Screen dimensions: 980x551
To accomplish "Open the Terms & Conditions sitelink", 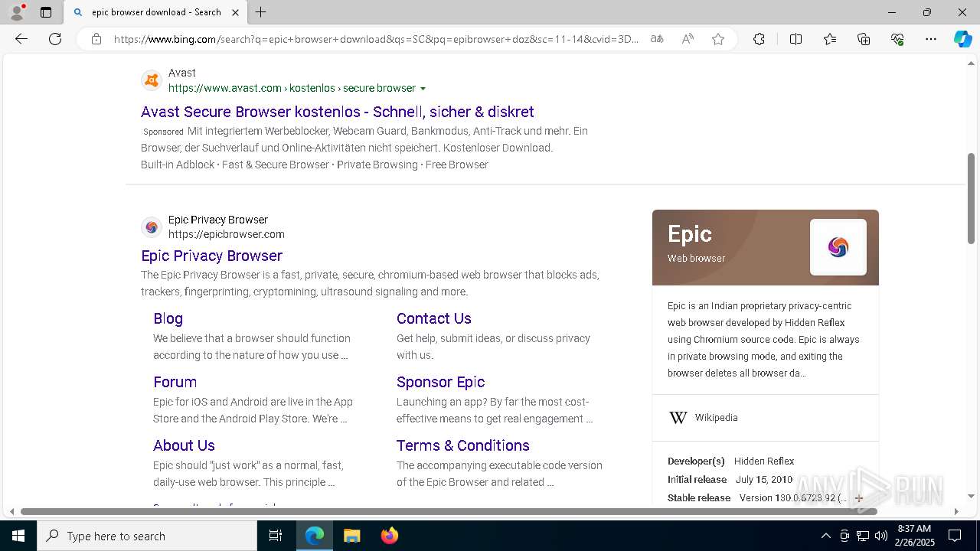I will coord(463,445).
